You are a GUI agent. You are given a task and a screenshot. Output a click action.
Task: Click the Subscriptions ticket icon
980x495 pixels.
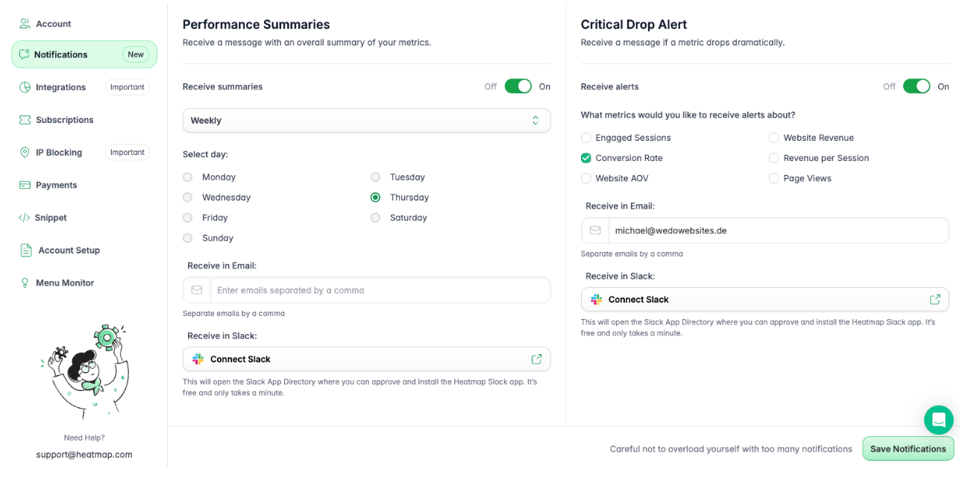coord(25,120)
